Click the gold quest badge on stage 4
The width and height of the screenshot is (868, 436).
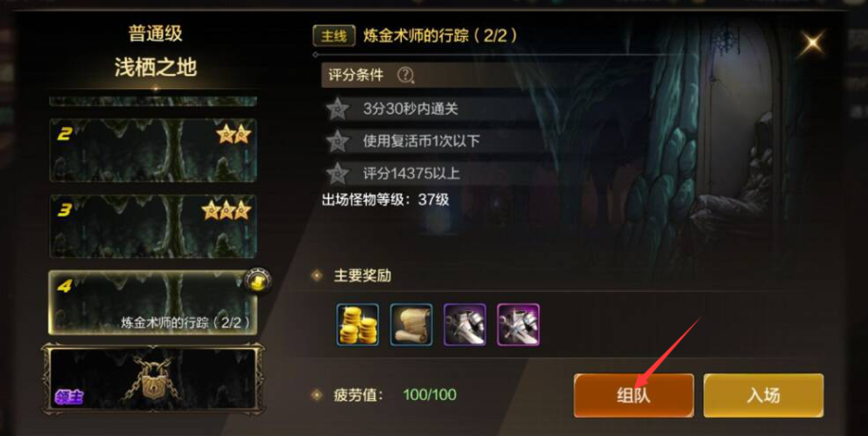pos(258,282)
